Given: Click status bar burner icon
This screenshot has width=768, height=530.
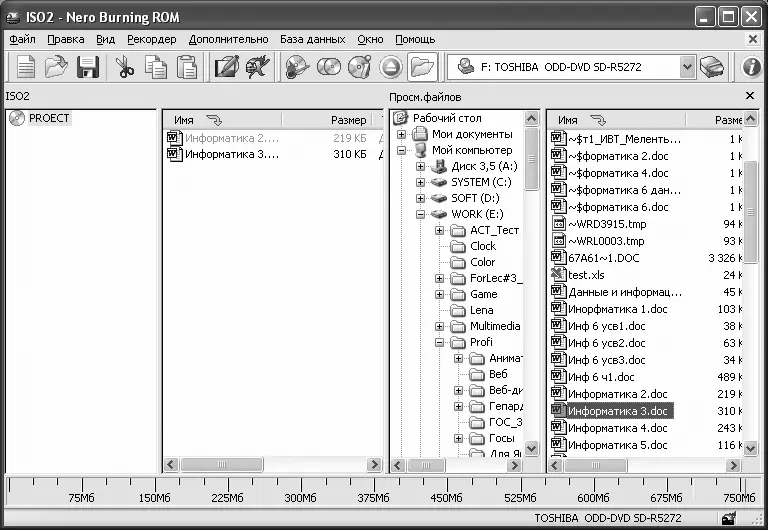Looking at the screenshot, I should pyautogui.click(x=729, y=518).
